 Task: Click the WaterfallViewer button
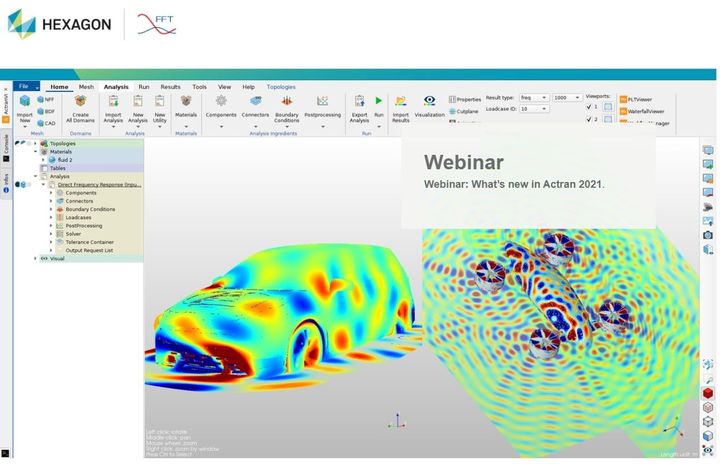click(x=647, y=111)
